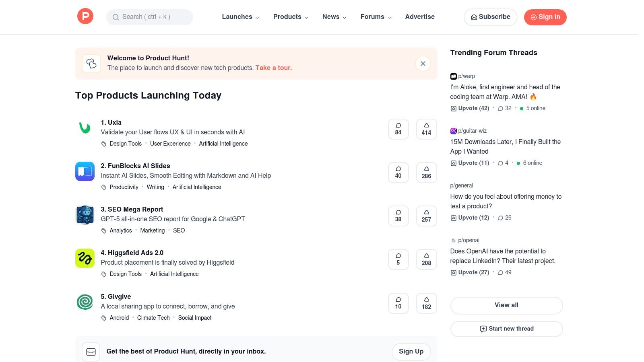
Task: Upvote (11) the guitar-wiz thread
Action: (470, 163)
